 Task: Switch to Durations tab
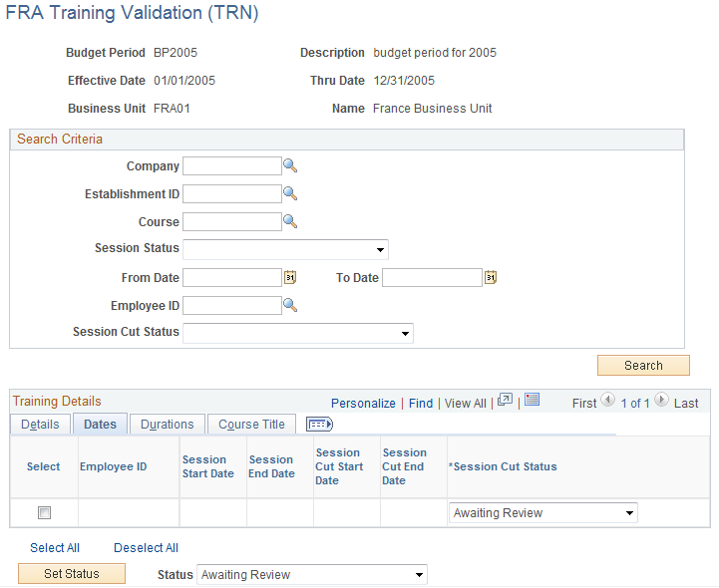(168, 425)
